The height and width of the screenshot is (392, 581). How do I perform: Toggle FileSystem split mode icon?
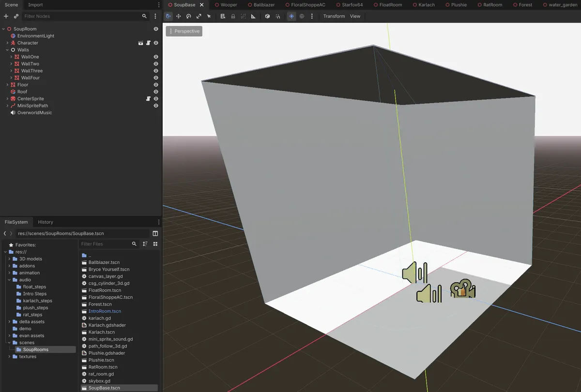pos(155,233)
